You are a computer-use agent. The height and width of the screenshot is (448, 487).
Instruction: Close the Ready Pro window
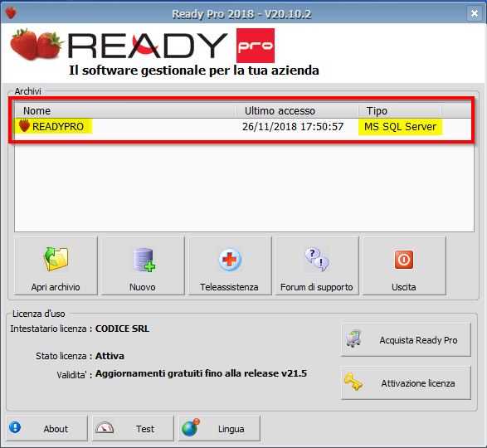click(475, 13)
